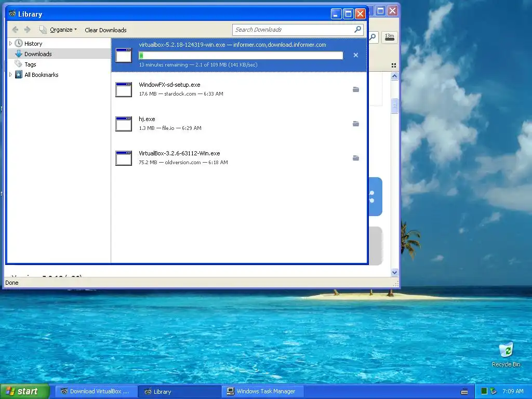The width and height of the screenshot is (532, 399).
Task: Go back with the Library back arrow
Action: click(x=15, y=30)
